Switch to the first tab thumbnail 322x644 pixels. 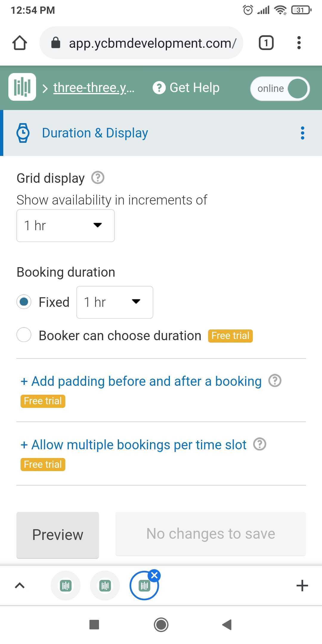pos(66,586)
